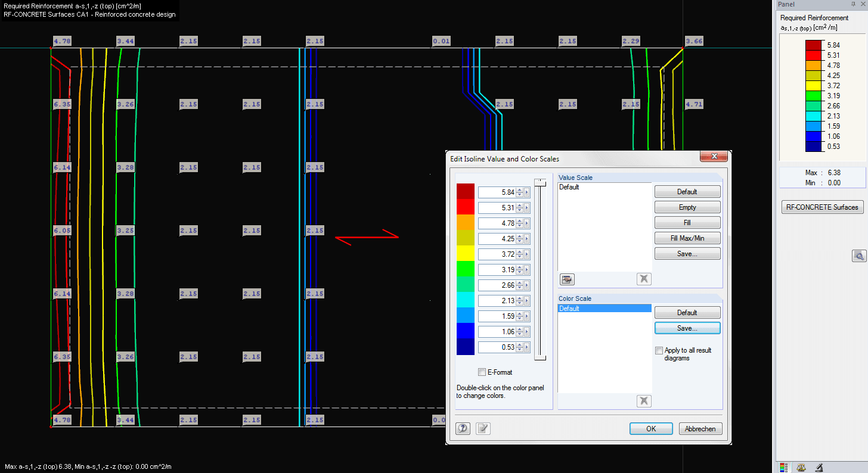868x473 pixels.
Task: Click the Fill Max/Min button
Action: tap(687, 238)
